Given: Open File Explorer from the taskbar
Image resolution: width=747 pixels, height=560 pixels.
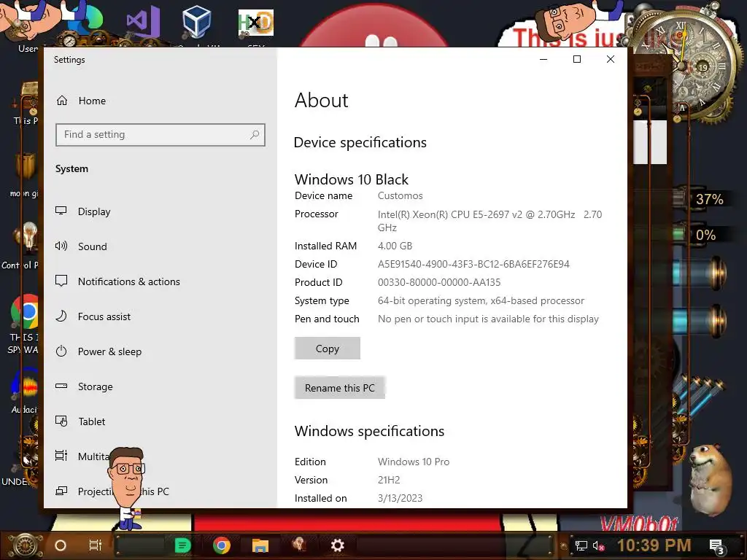Looking at the screenshot, I should (260, 545).
